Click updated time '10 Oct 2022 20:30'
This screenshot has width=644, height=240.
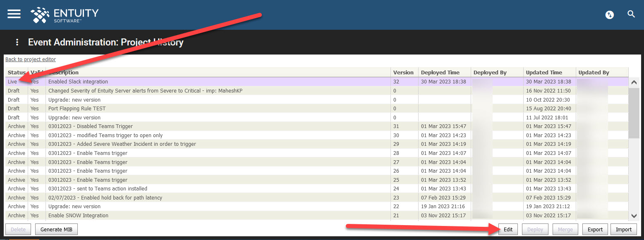click(550, 100)
